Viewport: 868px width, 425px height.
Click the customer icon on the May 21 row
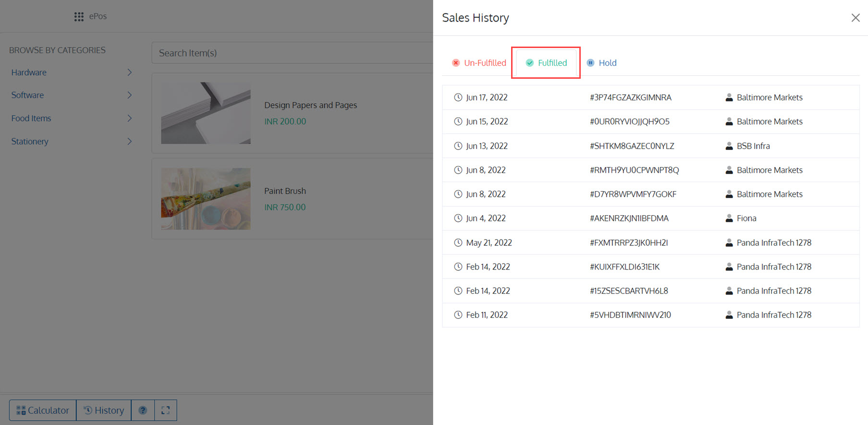click(729, 243)
